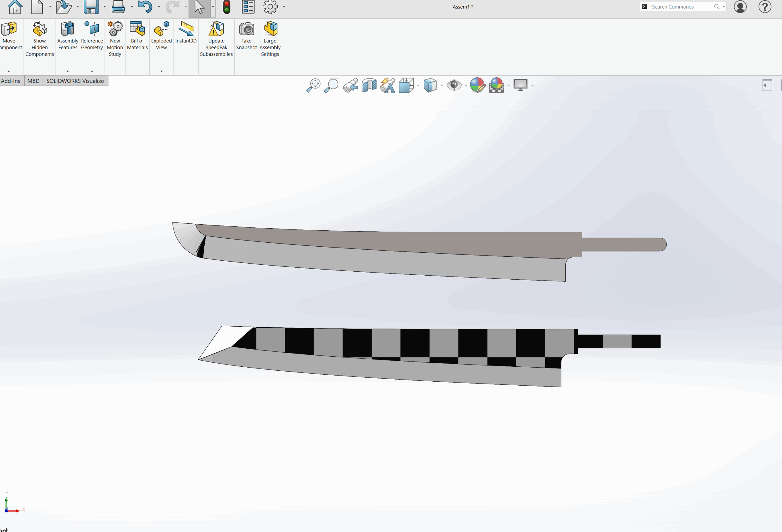Expand Reference Geometry dropdown arrow
Screen dimensions: 782x532
92,71
